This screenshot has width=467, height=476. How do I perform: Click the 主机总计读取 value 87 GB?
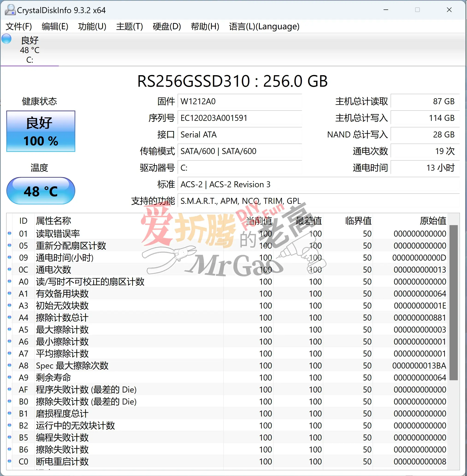coord(425,101)
